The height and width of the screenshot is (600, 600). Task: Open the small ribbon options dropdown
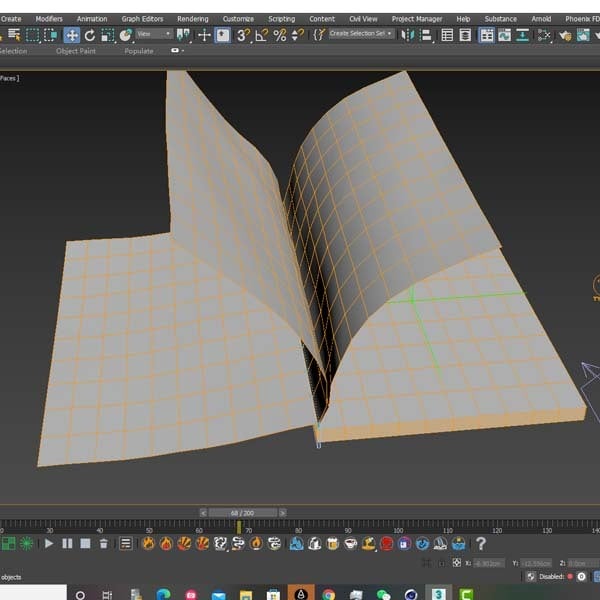click(177, 51)
